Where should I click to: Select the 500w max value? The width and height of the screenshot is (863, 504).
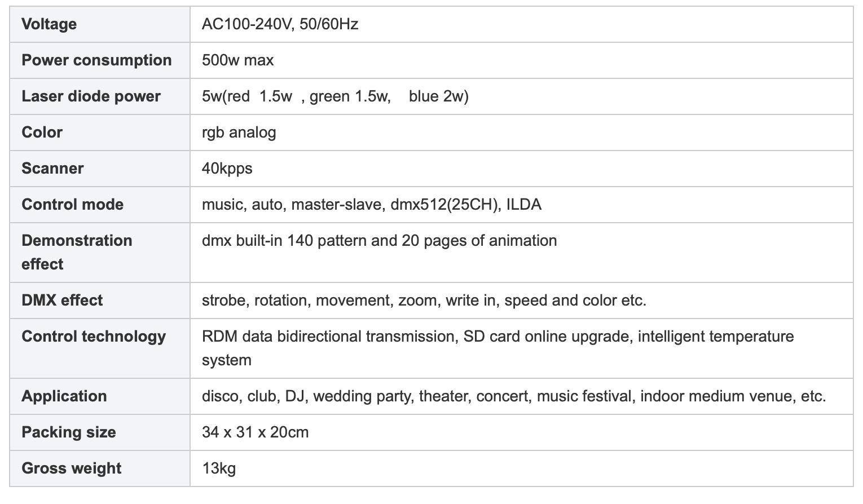click(237, 60)
